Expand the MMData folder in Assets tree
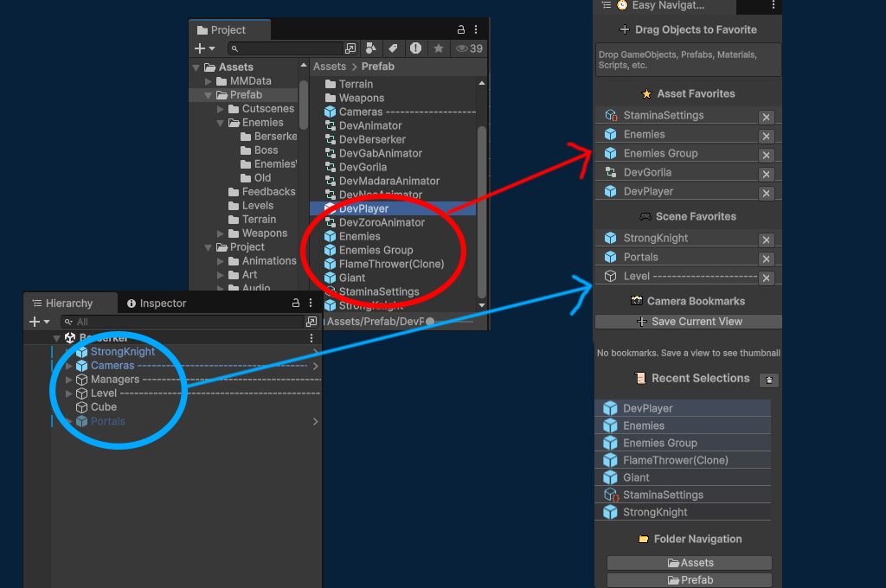The height and width of the screenshot is (588, 886). [209, 81]
